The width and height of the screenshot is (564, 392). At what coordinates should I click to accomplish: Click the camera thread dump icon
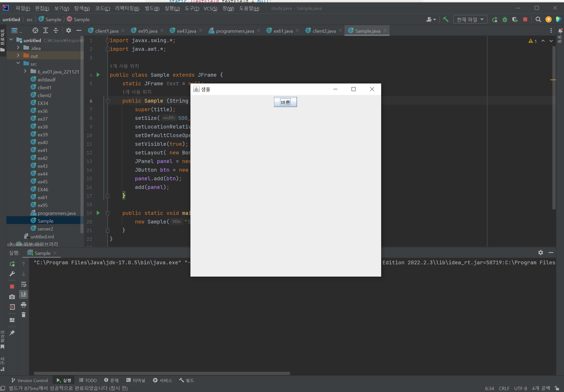tap(12, 297)
